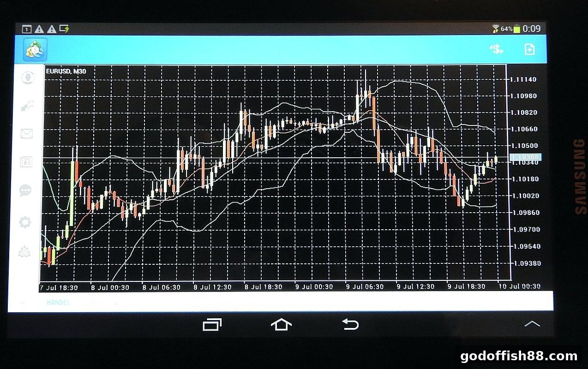Tap Android recent apps button
Image resolution: width=588 pixels, height=369 pixels.
212,325
